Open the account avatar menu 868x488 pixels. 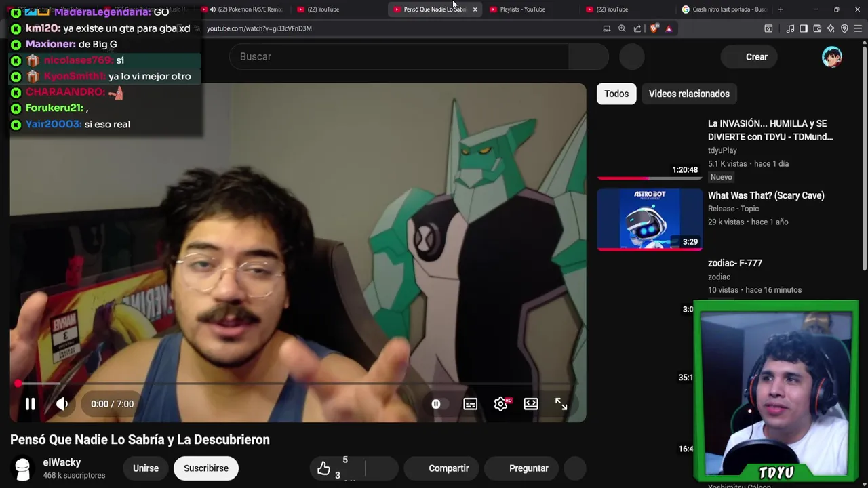(x=832, y=57)
